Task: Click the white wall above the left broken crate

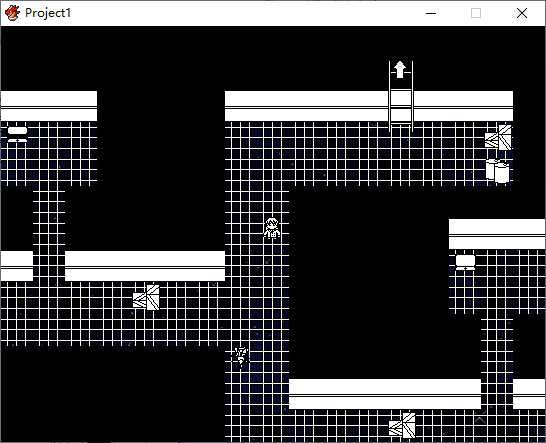Action: pyautogui.click(x=145, y=266)
